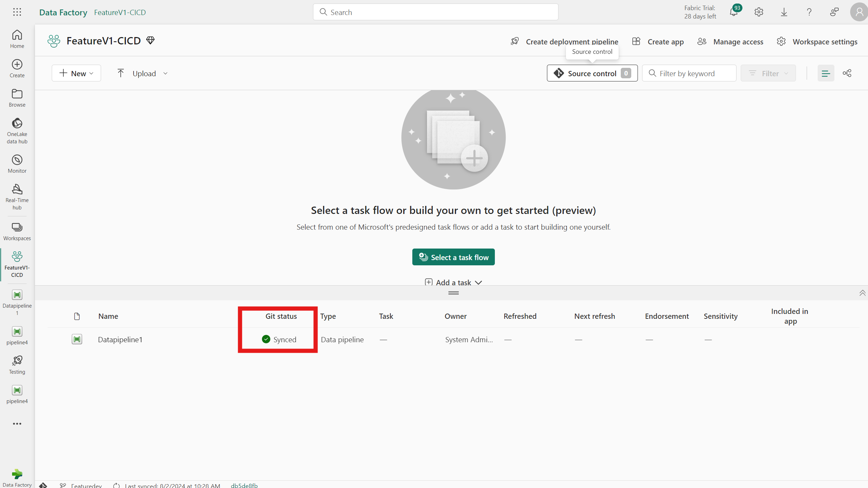Click the Data Factory header link
Viewport: 868px width, 488px height.
(63, 12)
